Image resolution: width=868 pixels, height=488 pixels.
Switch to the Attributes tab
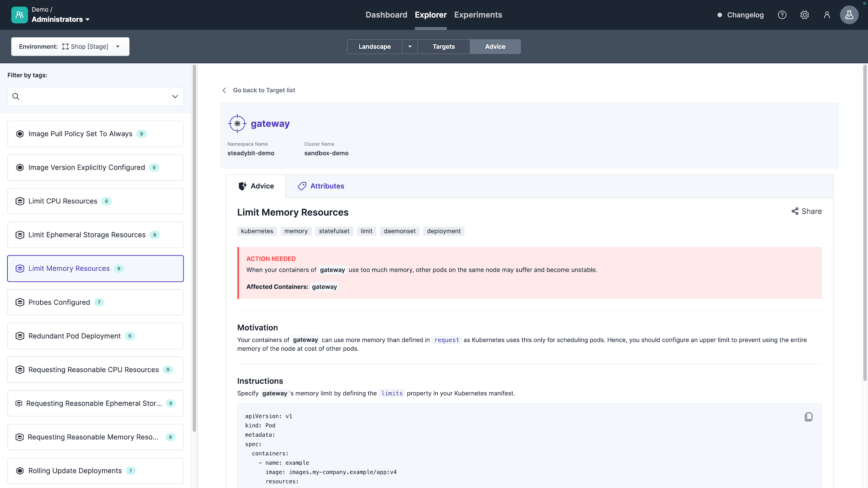[x=321, y=186]
